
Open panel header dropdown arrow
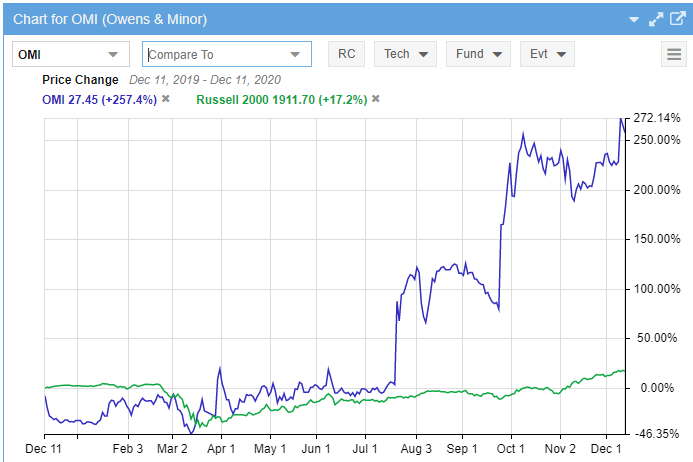pos(634,19)
